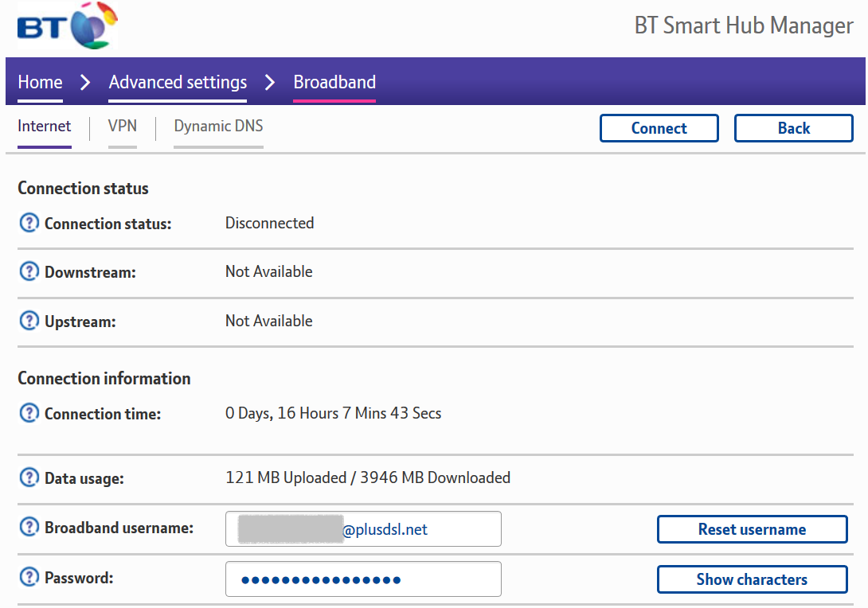The width and height of the screenshot is (868, 608).
Task: Open help icon for Data usage
Action: tap(29, 477)
